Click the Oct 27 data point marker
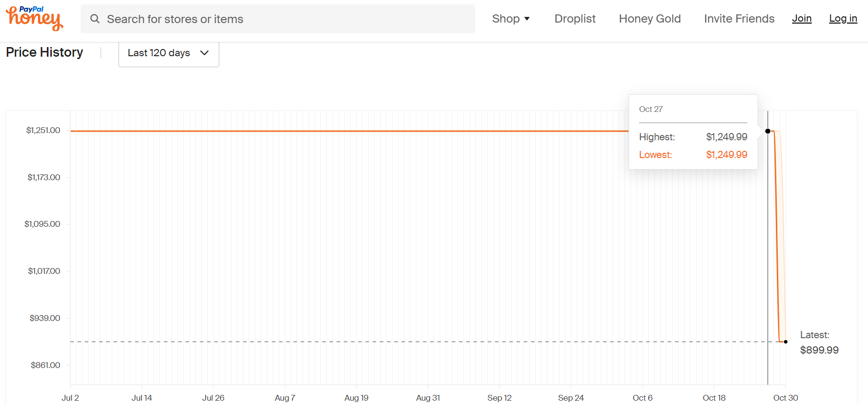Screen dimensions: 868x404 click(x=768, y=131)
